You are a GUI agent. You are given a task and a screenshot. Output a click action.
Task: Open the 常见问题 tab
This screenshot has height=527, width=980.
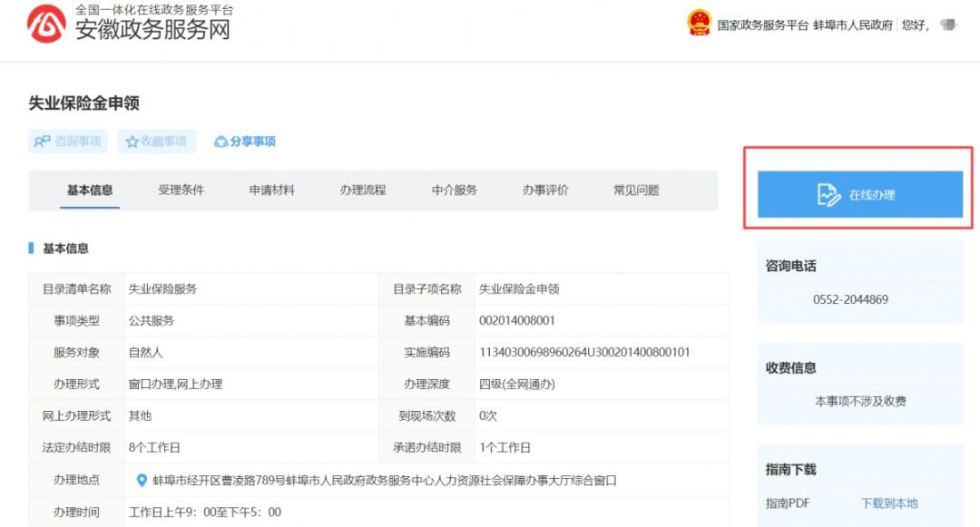tap(636, 190)
